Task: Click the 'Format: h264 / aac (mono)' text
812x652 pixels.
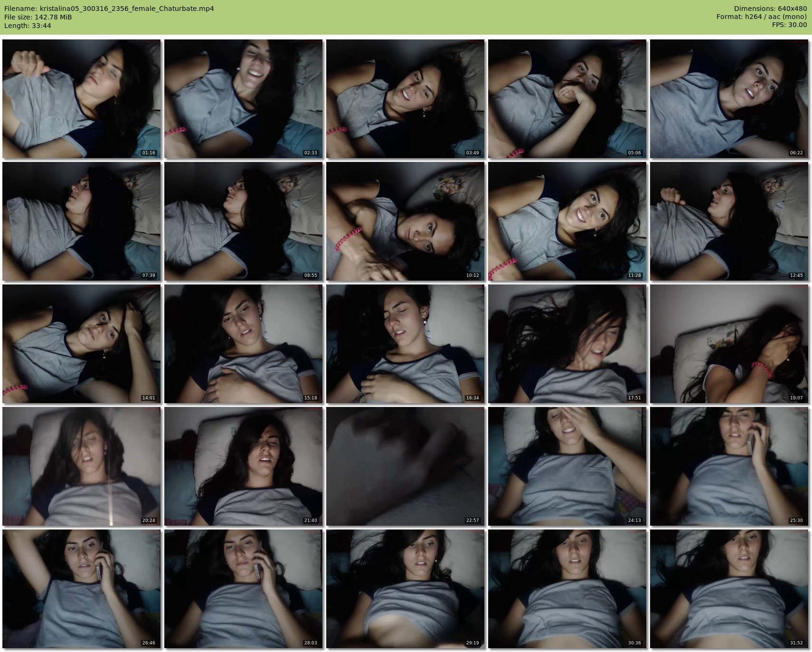Action: click(762, 17)
